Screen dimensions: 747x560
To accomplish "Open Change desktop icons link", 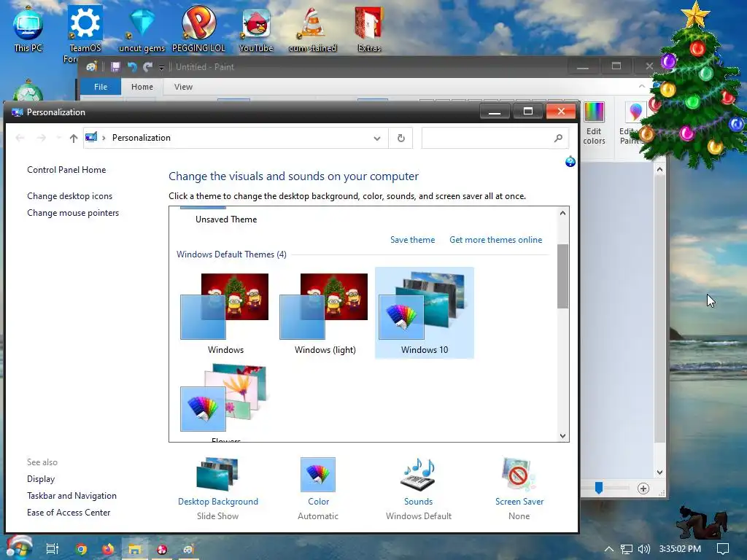I will pos(69,196).
